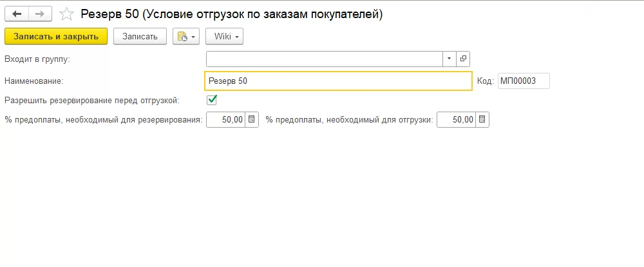
Task: Open calculator for shipment prepayment percent
Action: point(482,119)
